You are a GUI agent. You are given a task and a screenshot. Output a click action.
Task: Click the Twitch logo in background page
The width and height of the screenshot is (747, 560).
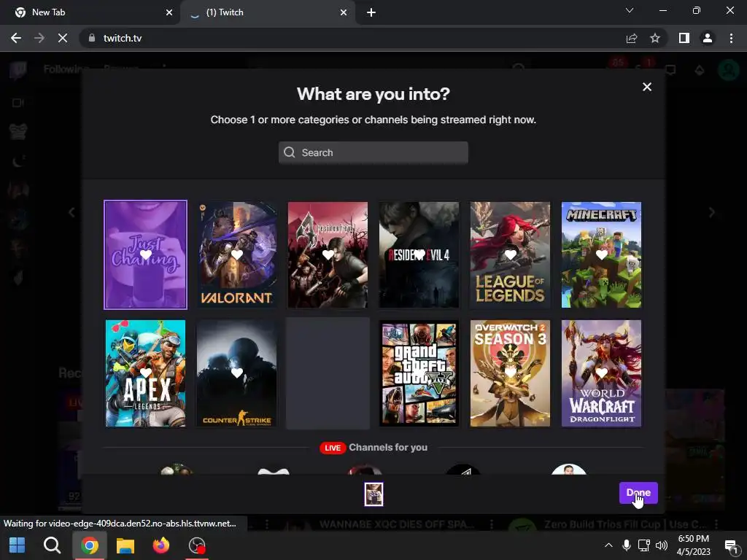tap(18, 69)
